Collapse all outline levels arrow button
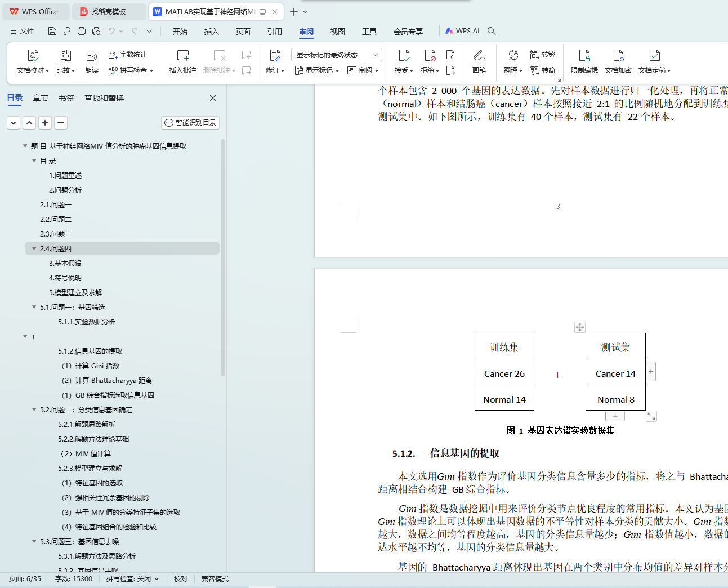 (x=14, y=123)
